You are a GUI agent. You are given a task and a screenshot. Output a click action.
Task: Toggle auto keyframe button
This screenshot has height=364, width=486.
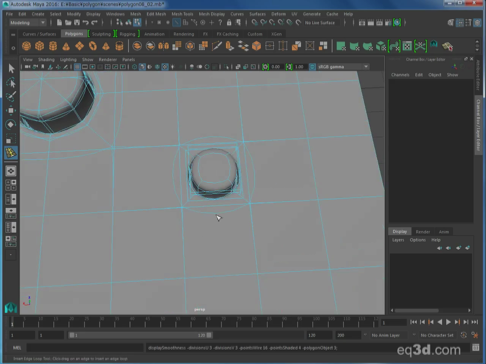coord(464,335)
